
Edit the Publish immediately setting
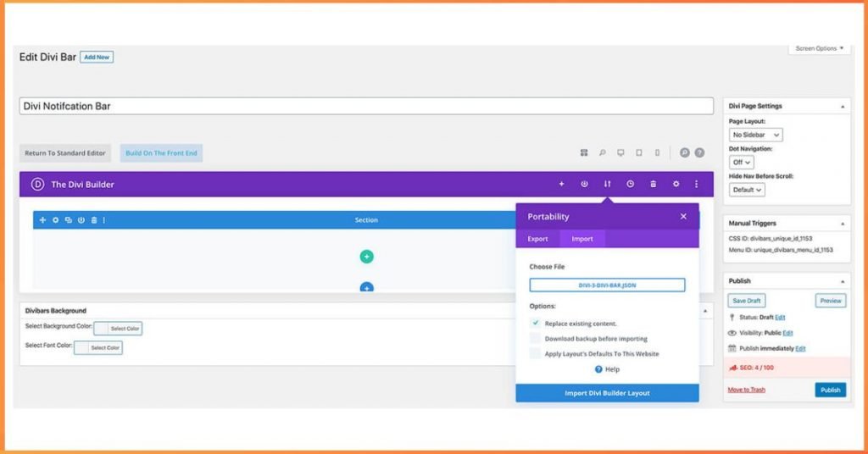click(800, 348)
